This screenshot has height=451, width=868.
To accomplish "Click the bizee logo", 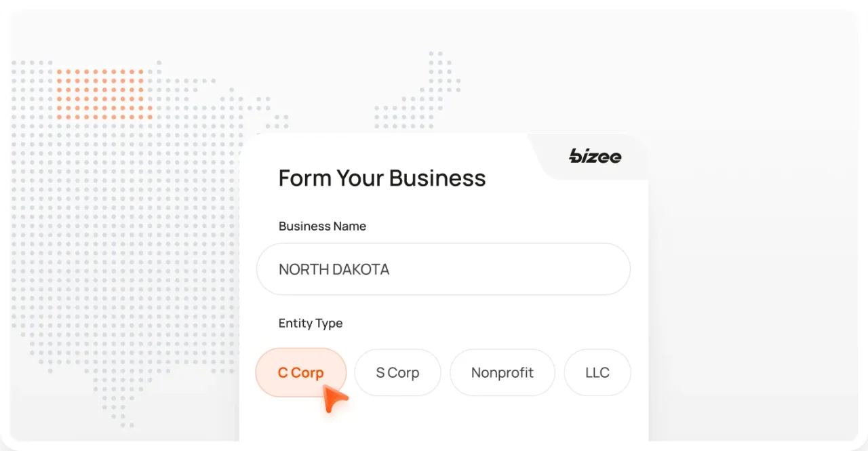I will click(595, 157).
